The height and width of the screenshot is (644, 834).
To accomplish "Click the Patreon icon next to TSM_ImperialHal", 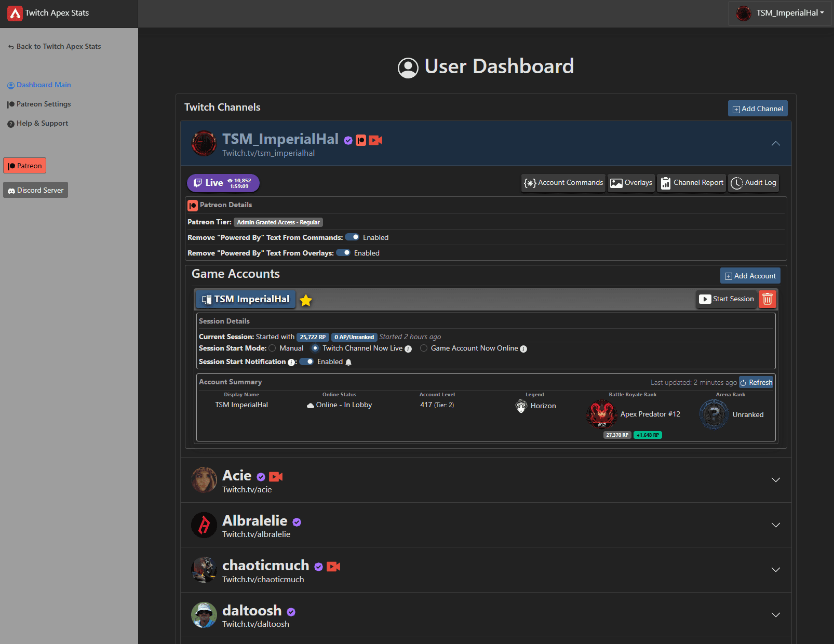I will [361, 140].
